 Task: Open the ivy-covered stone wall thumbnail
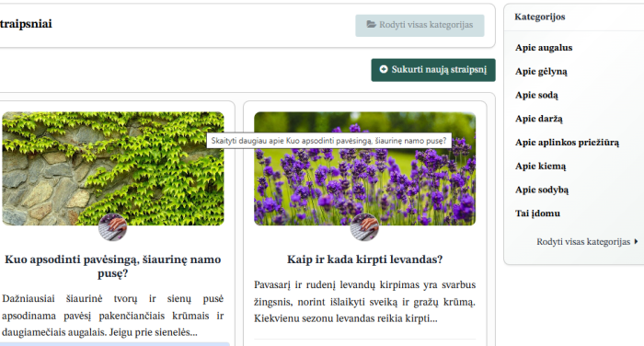coord(113,168)
